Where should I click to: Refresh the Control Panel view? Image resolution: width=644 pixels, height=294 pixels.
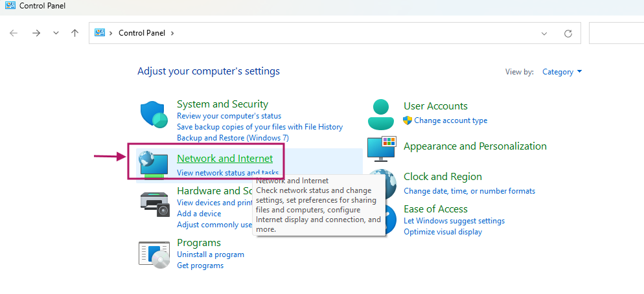tap(568, 33)
